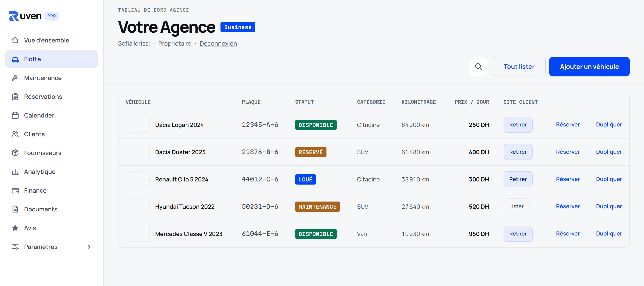Open the vehicle search magnifier button
This screenshot has width=644, height=286.
point(478,66)
